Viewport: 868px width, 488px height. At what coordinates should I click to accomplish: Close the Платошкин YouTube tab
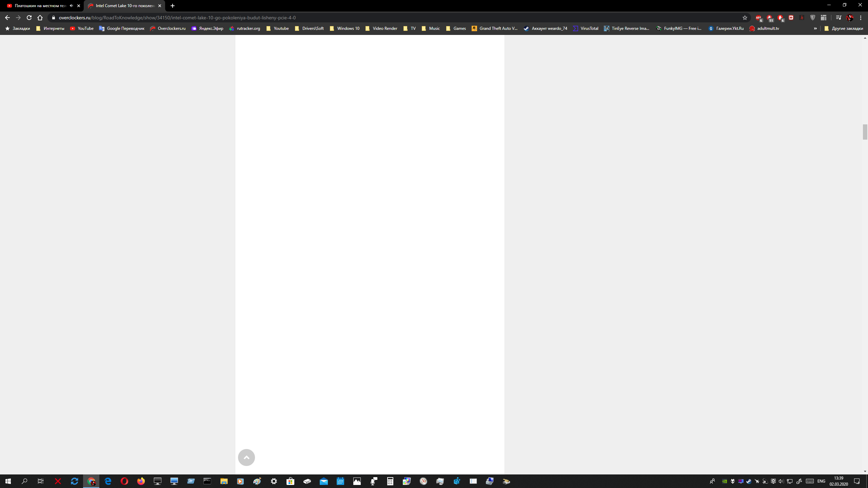[x=79, y=6]
